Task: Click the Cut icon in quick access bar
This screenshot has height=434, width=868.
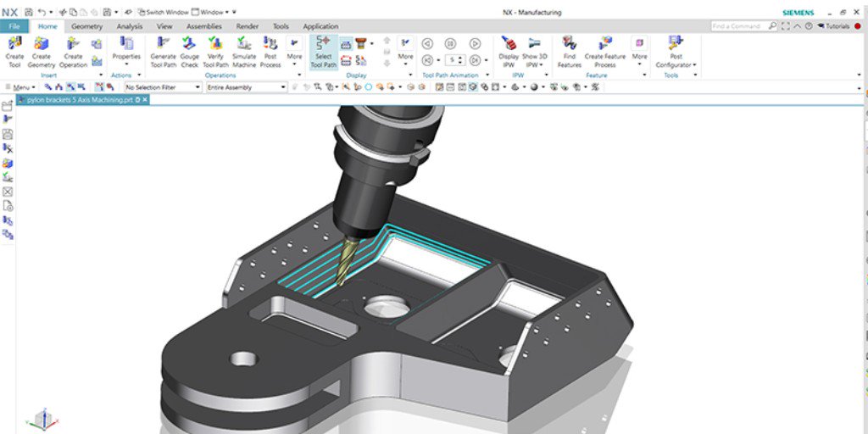Action: tap(63, 12)
